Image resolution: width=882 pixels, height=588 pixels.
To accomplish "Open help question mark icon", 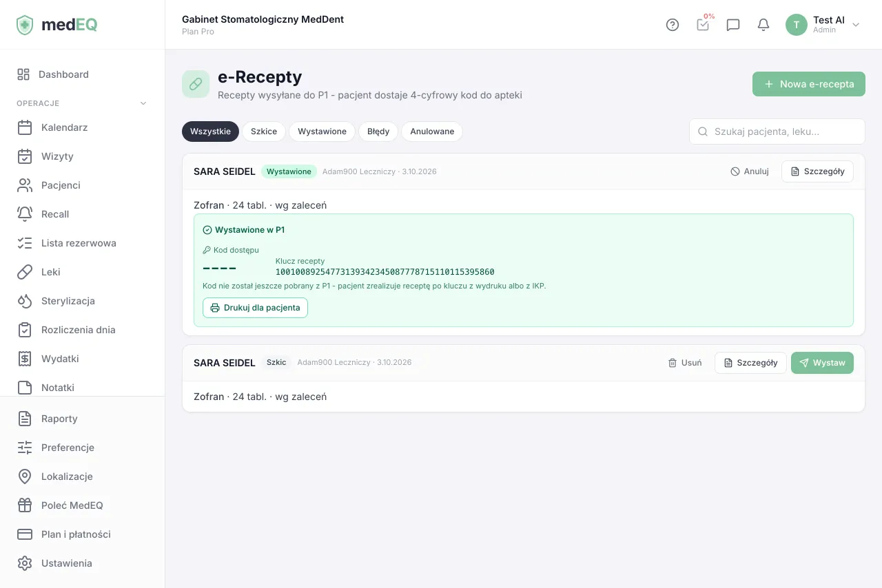I will coord(673,25).
